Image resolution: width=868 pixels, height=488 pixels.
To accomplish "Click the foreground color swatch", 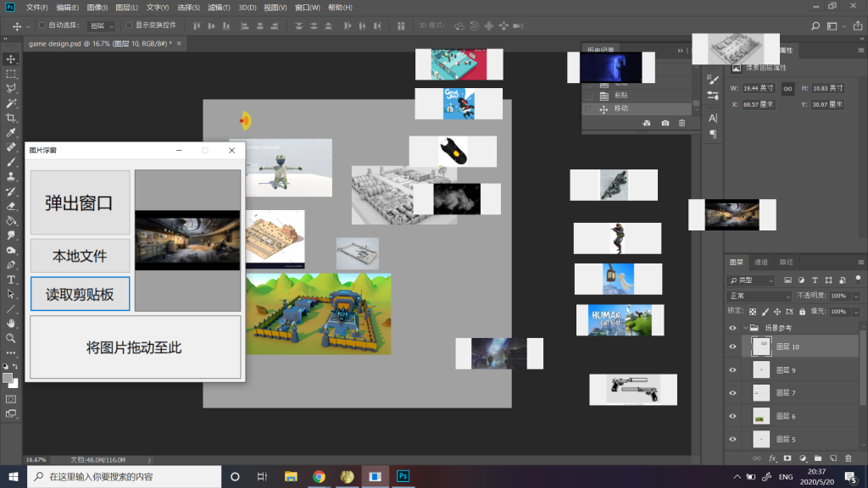I will click(x=8, y=379).
